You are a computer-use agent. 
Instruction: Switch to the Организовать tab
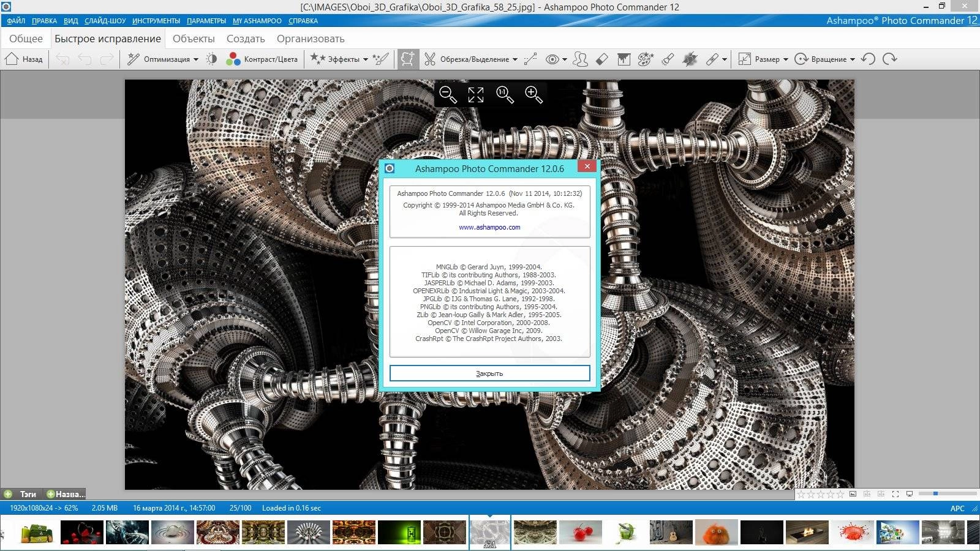point(311,39)
